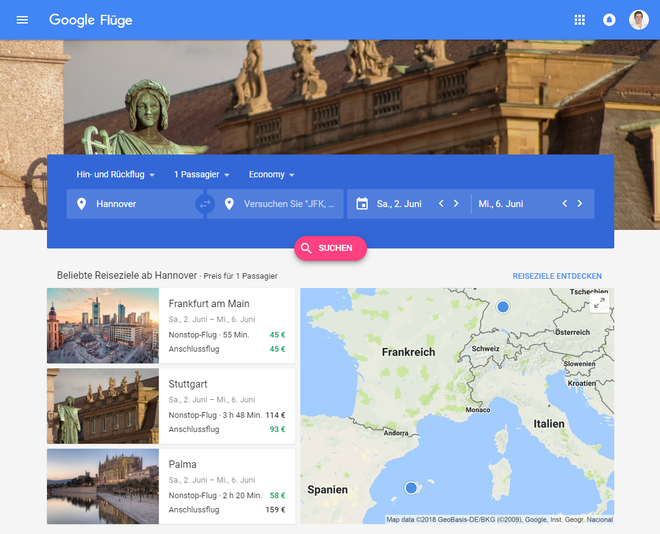Move return date one day earlier

565,204
